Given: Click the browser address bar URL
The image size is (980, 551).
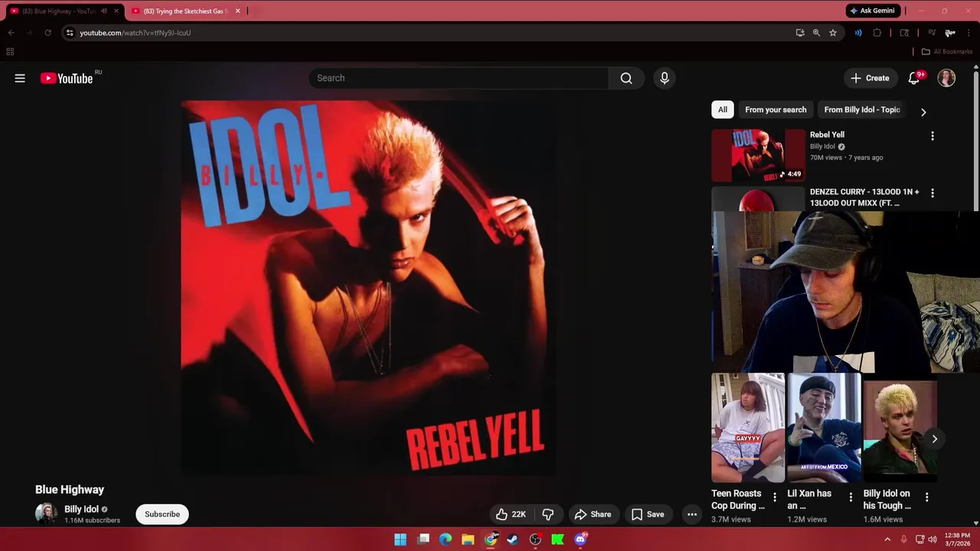Looking at the screenshot, I should (136, 33).
